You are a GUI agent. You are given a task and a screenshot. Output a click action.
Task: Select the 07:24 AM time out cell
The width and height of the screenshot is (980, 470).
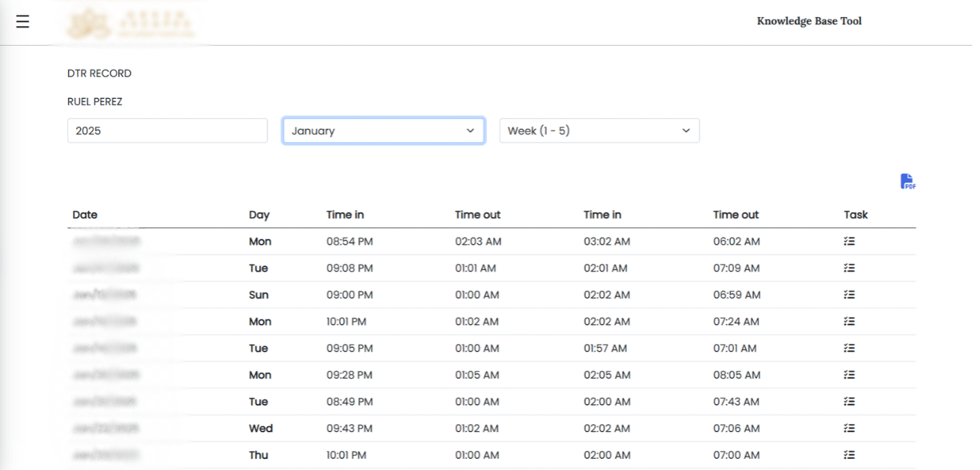[735, 322]
